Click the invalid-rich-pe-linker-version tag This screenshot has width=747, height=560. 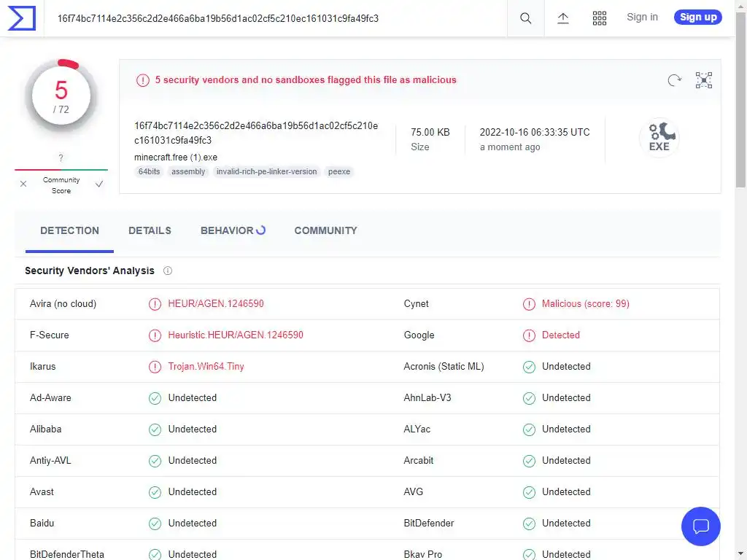click(266, 171)
